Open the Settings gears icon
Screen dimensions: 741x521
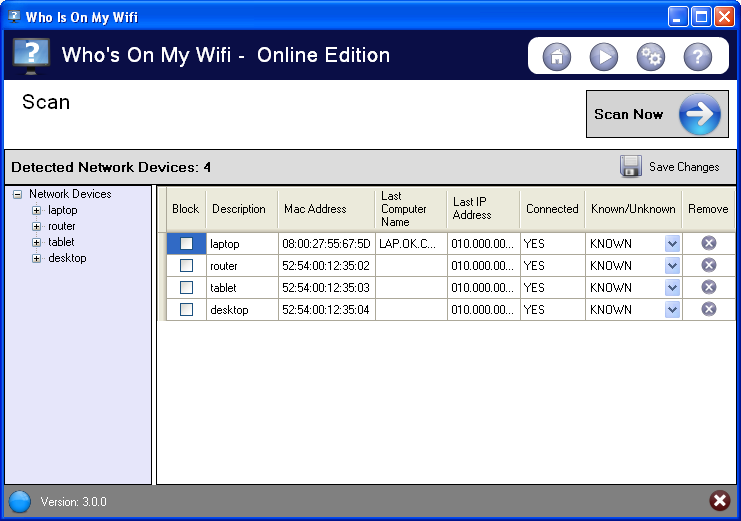pyautogui.click(x=651, y=56)
